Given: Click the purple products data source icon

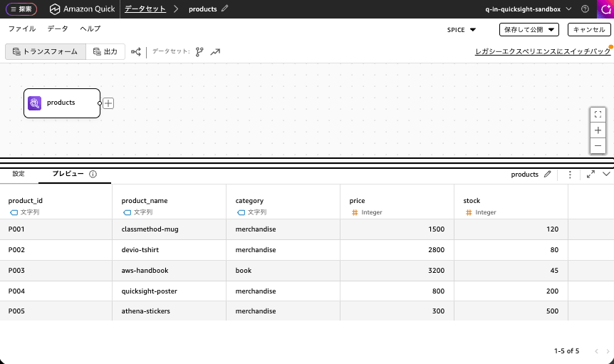Looking at the screenshot, I should coord(34,103).
